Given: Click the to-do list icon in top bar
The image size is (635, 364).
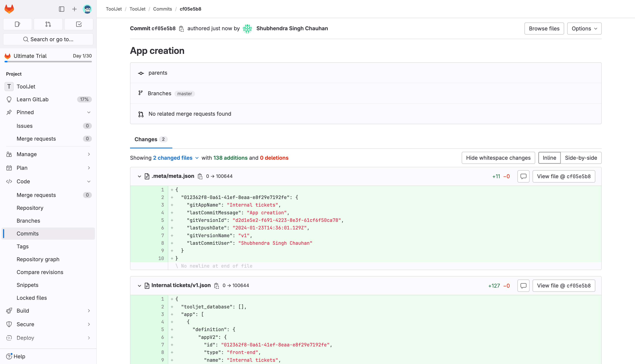Looking at the screenshot, I should tap(79, 24).
